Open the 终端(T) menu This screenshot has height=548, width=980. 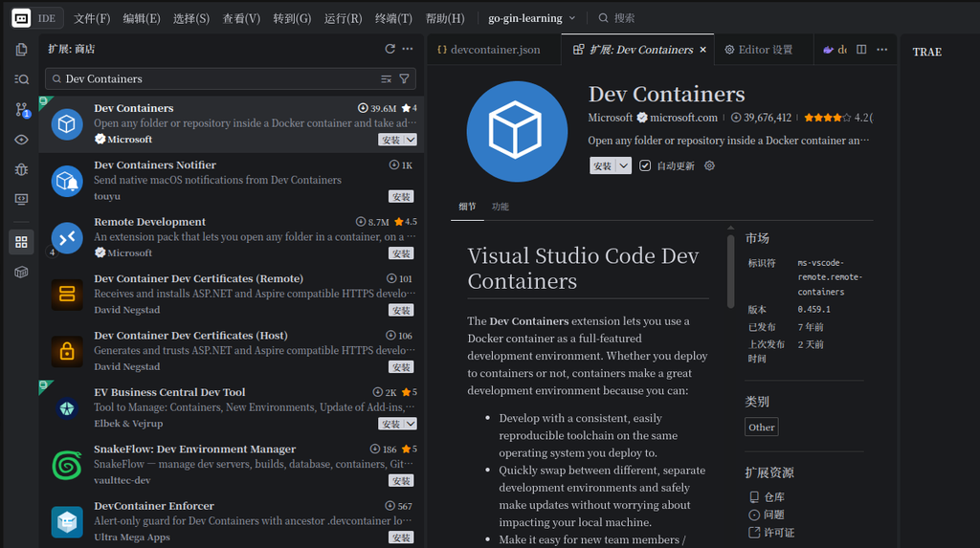tap(393, 18)
